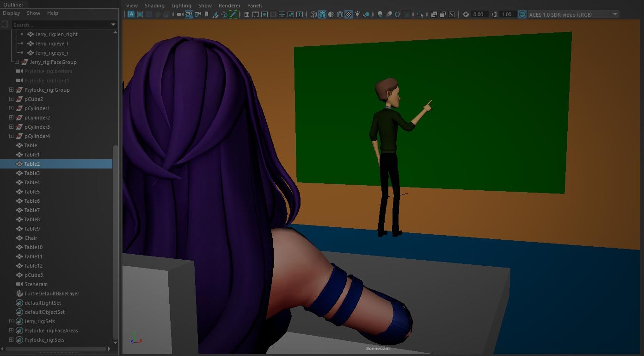
Task: Expand the Psylocke_rig:Group node
Action: point(11,90)
